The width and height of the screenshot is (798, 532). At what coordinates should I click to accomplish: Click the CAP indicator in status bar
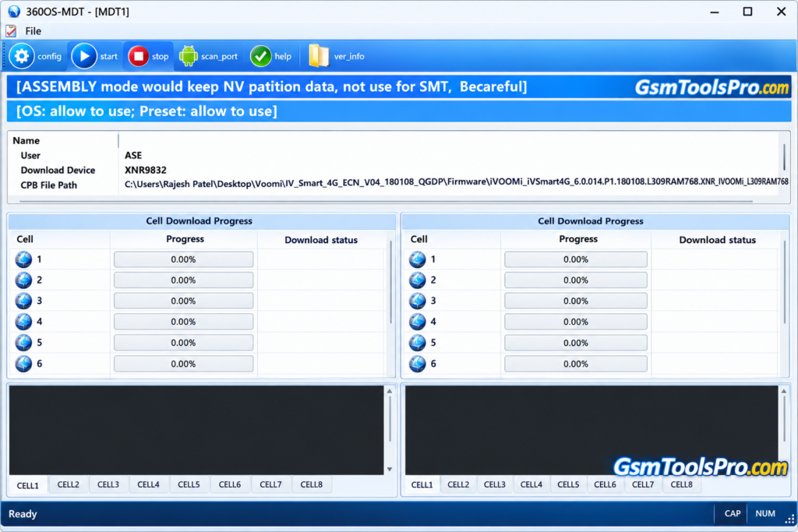733,513
